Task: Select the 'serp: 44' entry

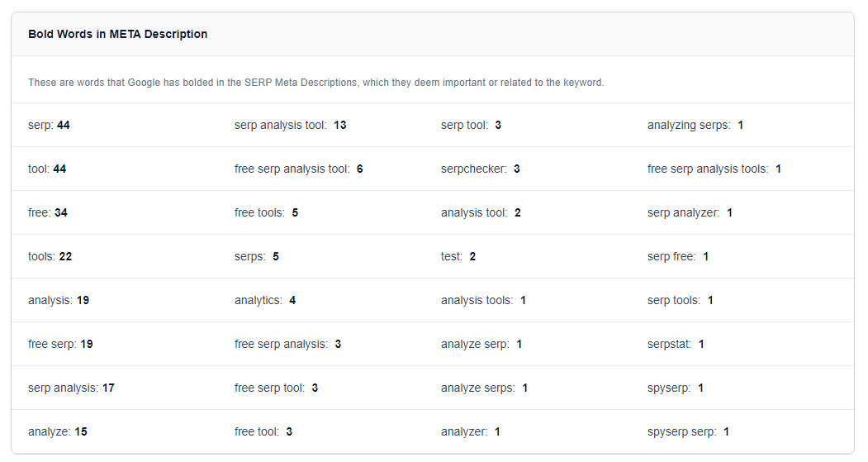Action: 49,125
